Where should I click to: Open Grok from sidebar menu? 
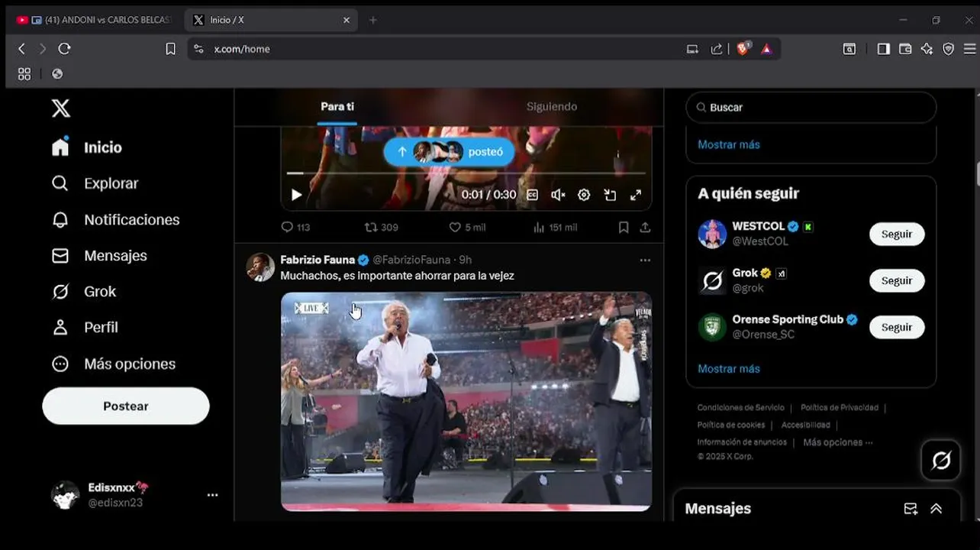coord(83,292)
